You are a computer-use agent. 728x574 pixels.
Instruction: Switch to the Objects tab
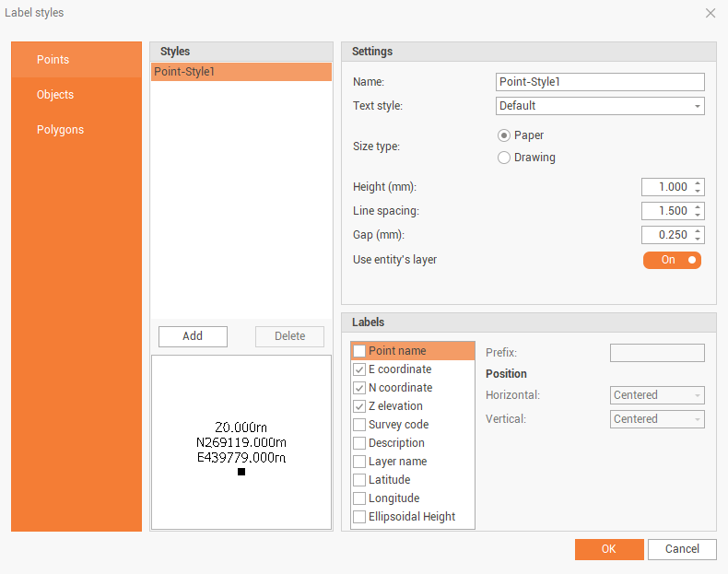pos(55,95)
